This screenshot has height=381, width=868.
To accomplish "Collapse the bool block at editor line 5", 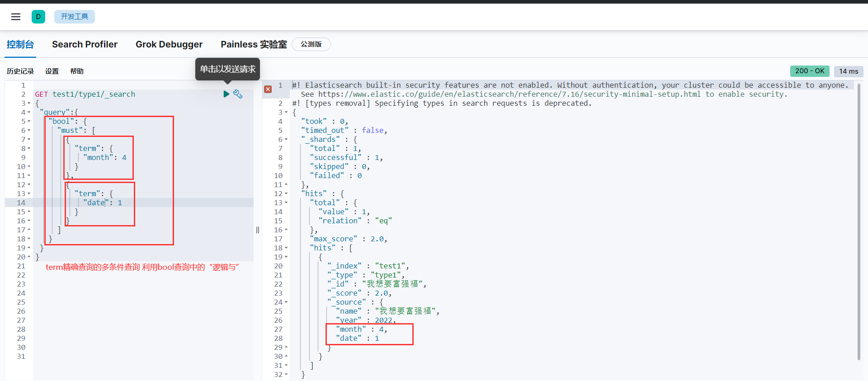I will [29, 121].
